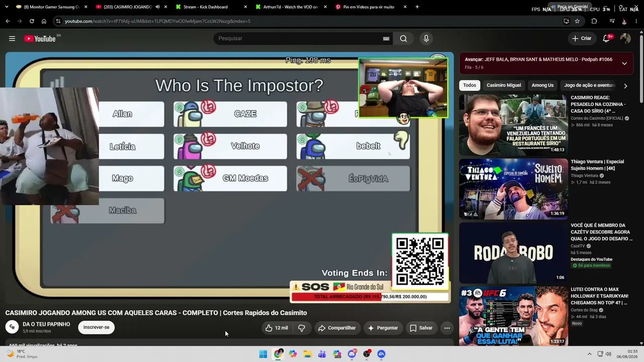Select the Jogo de ação e aventura chip
Screen dimensions: 644x362
point(590,85)
